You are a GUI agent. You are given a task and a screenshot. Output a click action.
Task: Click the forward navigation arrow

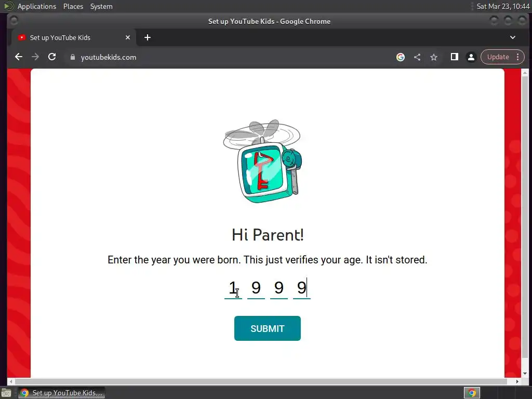click(35, 57)
